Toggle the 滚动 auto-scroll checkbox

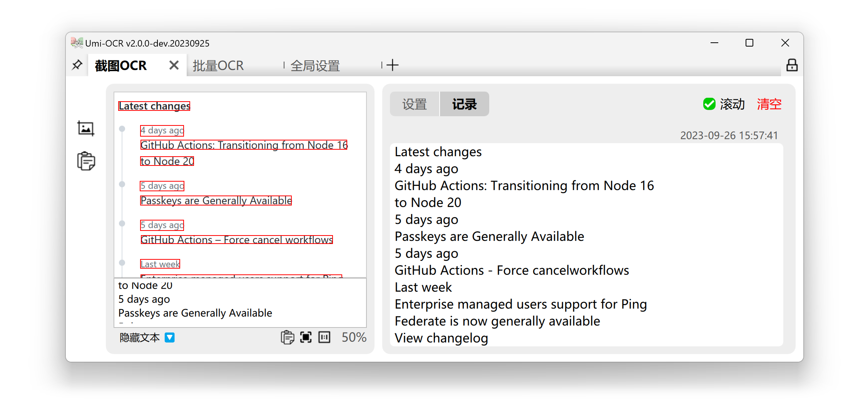(x=709, y=104)
